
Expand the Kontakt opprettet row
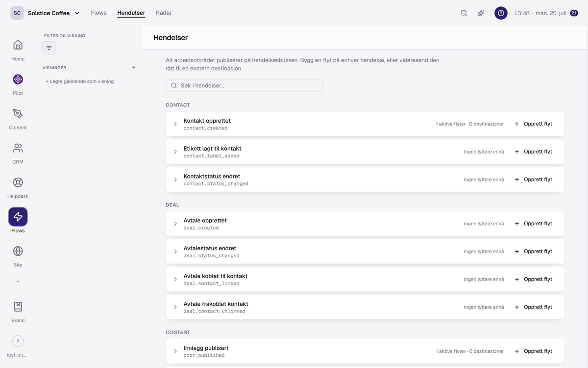click(175, 124)
